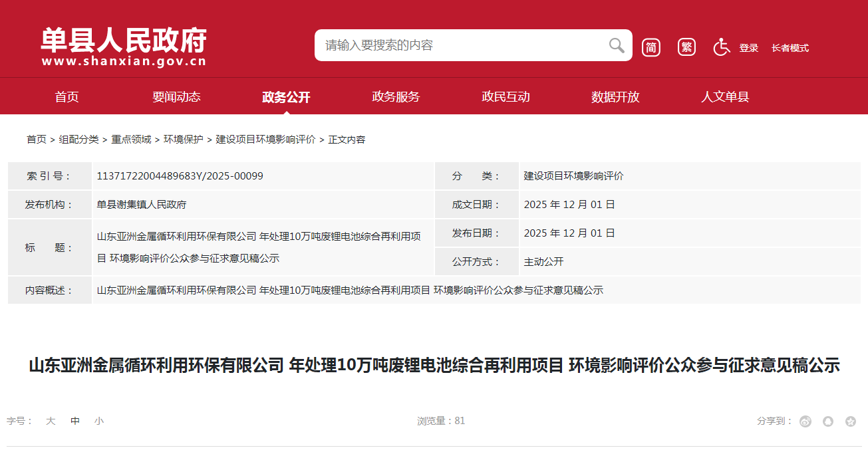Image resolution: width=868 pixels, height=458 pixels.
Task: Share article to QQ
Action: coord(828,421)
